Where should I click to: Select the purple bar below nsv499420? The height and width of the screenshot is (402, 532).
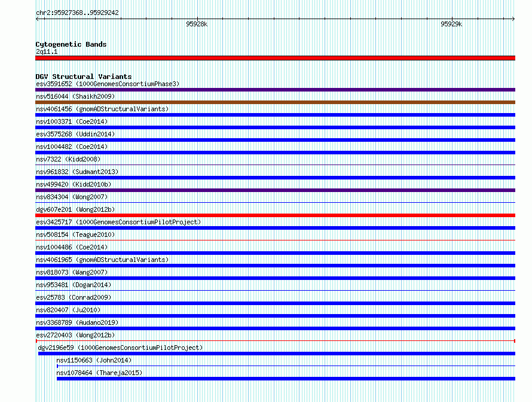click(275, 190)
